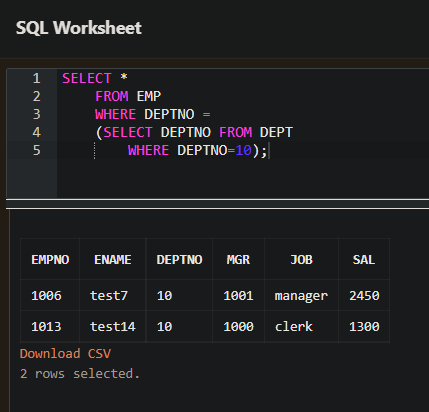Click line number 5 in the gutter

click(x=36, y=150)
